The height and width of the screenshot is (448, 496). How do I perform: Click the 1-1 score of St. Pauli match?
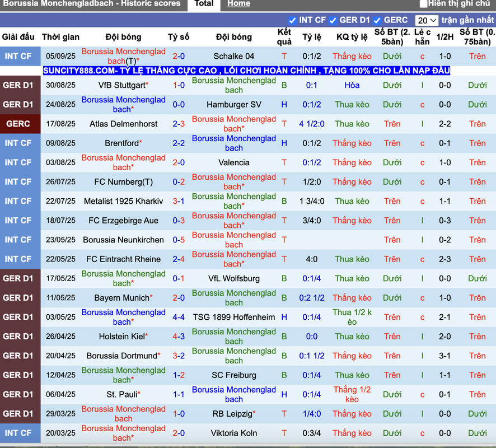(x=179, y=395)
